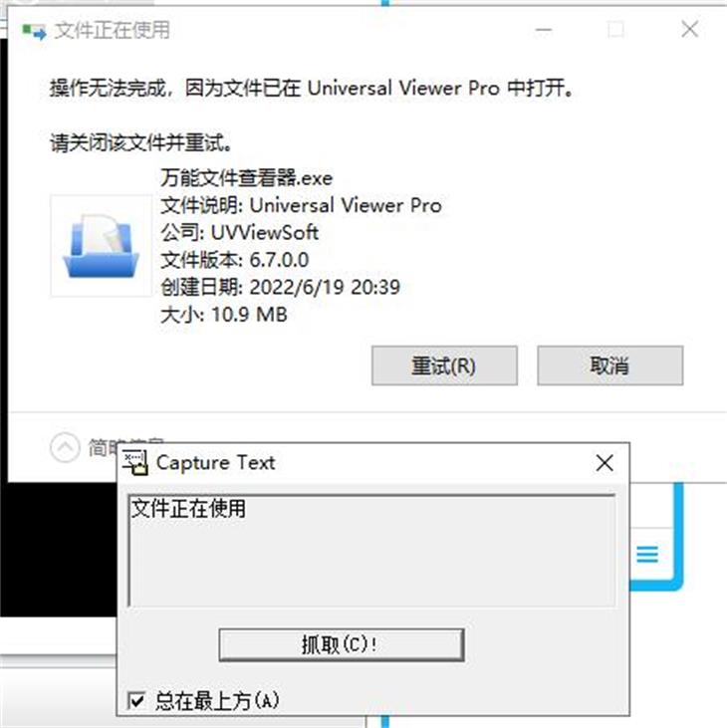Close the Capture Text window
Viewport: 727px width, 728px height.
605,463
